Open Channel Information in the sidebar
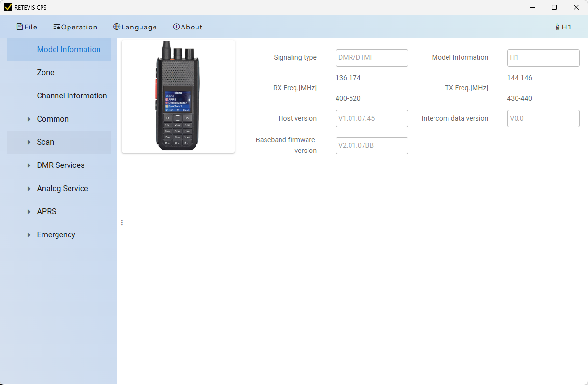This screenshot has width=588, height=385. tap(72, 96)
